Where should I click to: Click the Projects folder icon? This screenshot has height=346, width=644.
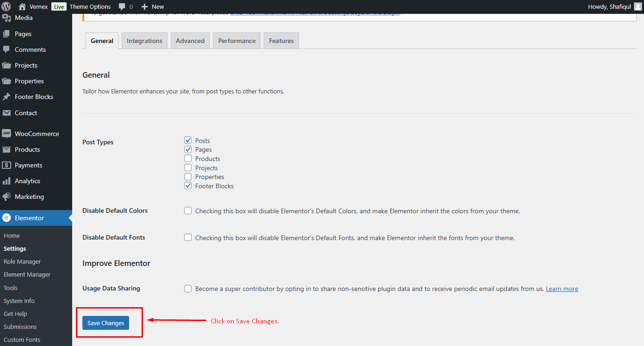[6, 65]
